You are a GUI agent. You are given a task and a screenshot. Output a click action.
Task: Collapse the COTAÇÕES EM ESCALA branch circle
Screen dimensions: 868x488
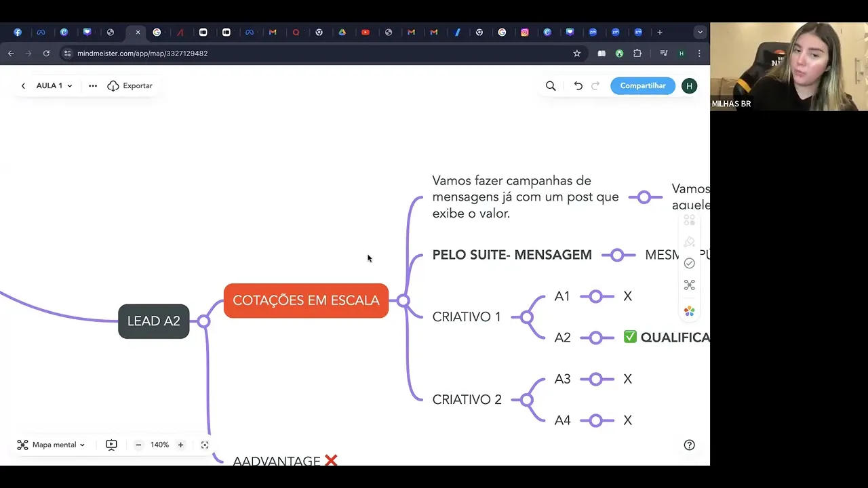tap(403, 301)
